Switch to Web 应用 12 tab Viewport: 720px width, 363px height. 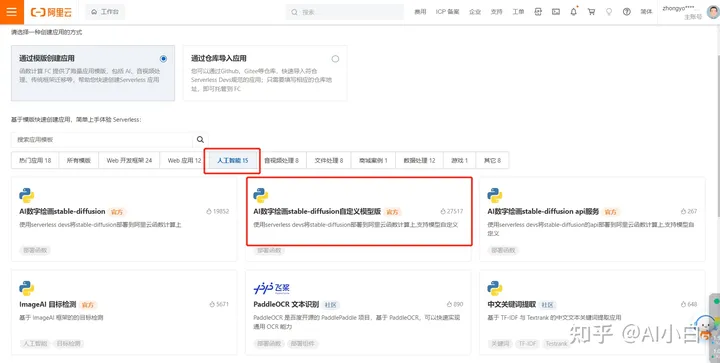(185, 161)
